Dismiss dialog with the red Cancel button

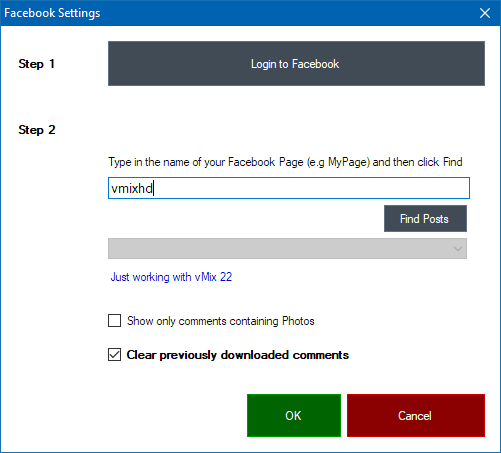(x=416, y=415)
